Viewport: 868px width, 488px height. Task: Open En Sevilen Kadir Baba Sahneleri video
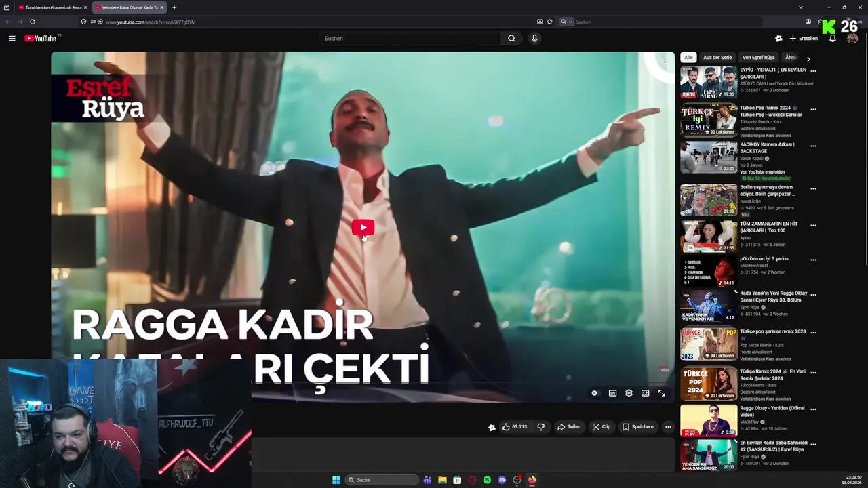[709, 455]
